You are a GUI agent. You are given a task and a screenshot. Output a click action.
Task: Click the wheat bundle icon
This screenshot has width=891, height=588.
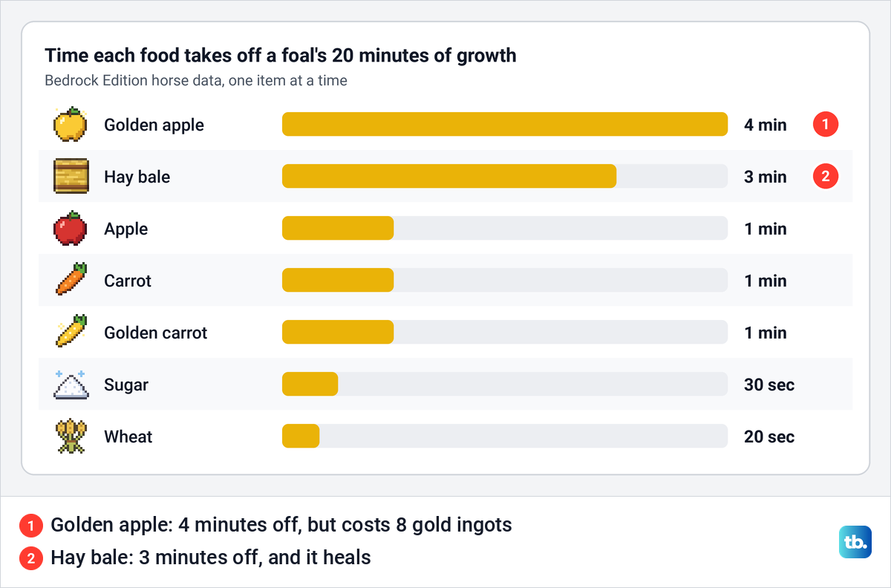71,437
